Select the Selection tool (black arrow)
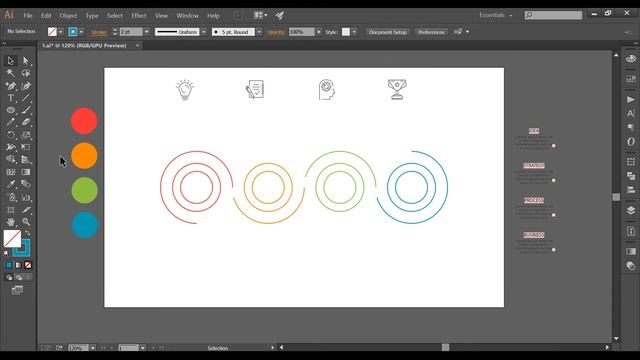Screen dimensions: 640x360 (11, 61)
